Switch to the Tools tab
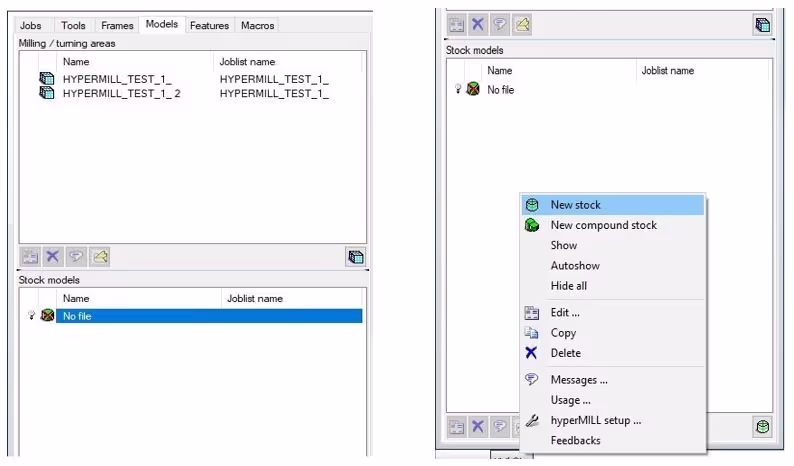 pyautogui.click(x=73, y=25)
